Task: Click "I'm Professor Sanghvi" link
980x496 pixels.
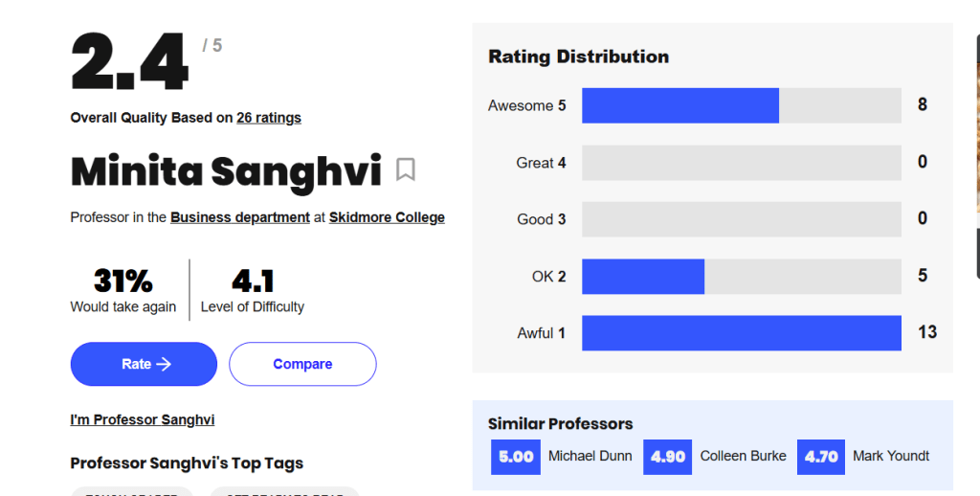Action: (143, 419)
